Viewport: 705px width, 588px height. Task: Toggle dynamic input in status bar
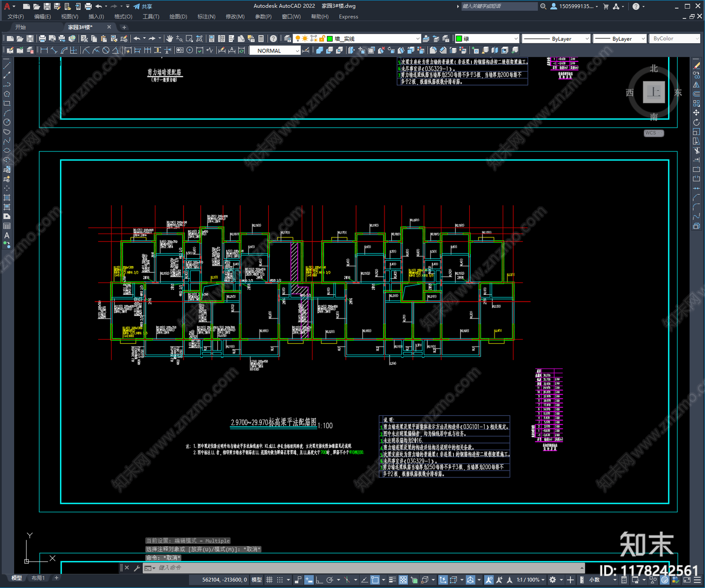click(x=309, y=580)
